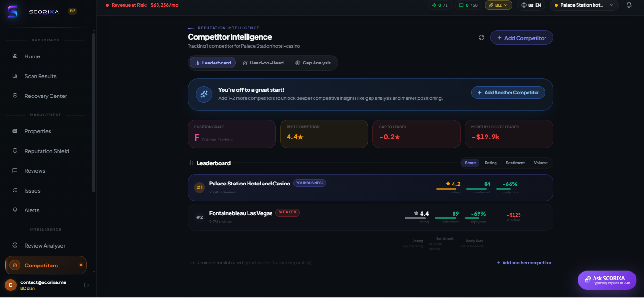This screenshot has height=298, width=644.
Task: Click the sidebar scrollbar
Action: (x=94, y=113)
